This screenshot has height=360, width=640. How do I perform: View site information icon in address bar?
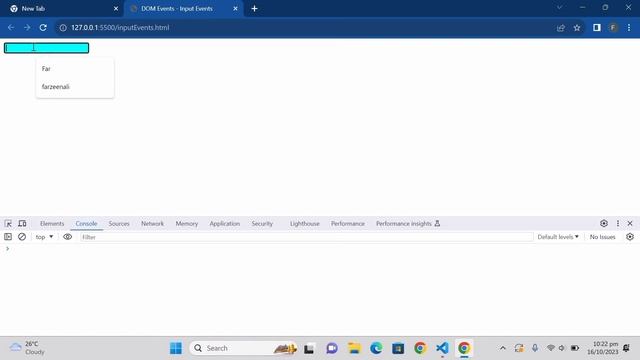[x=63, y=27]
